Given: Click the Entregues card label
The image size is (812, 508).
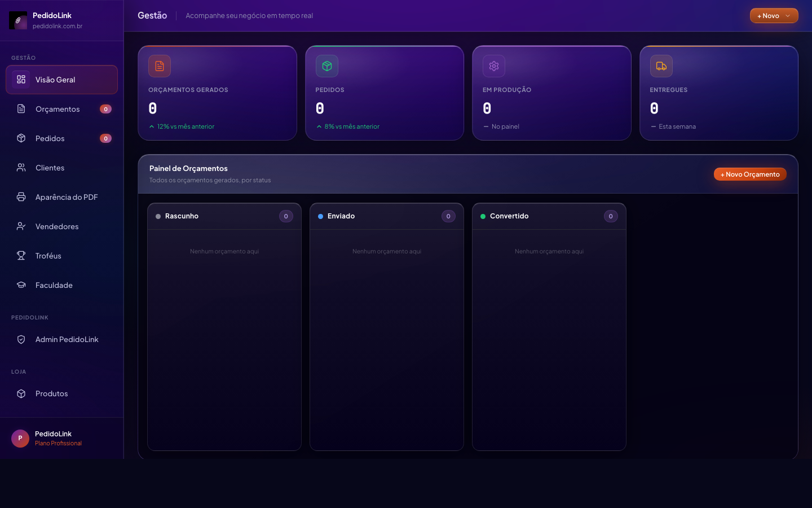Looking at the screenshot, I should point(669,90).
